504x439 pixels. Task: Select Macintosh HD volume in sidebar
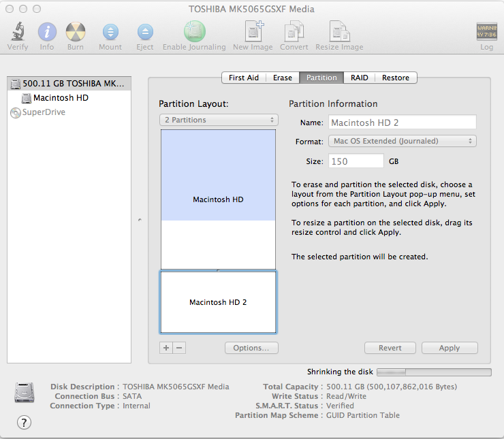[x=60, y=97]
